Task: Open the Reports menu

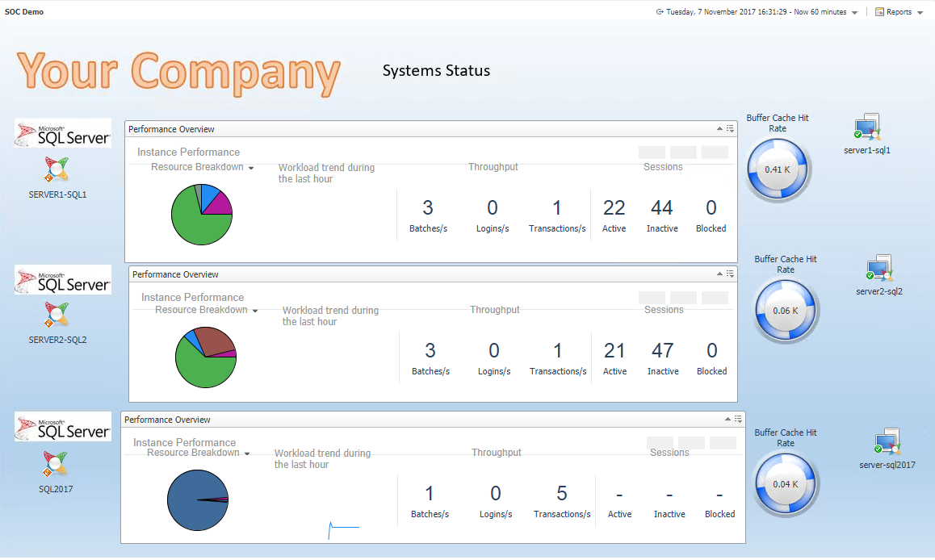Action: click(x=899, y=12)
